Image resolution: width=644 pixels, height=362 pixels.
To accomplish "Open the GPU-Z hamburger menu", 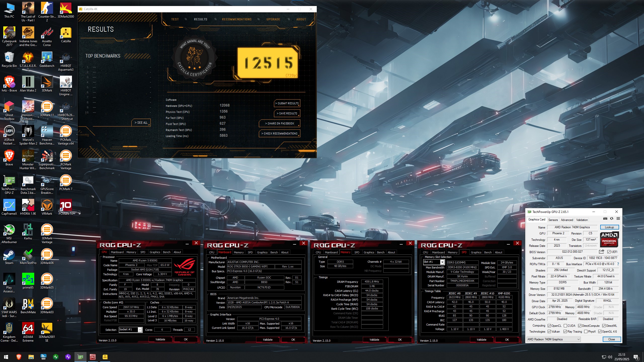I will (618, 219).
